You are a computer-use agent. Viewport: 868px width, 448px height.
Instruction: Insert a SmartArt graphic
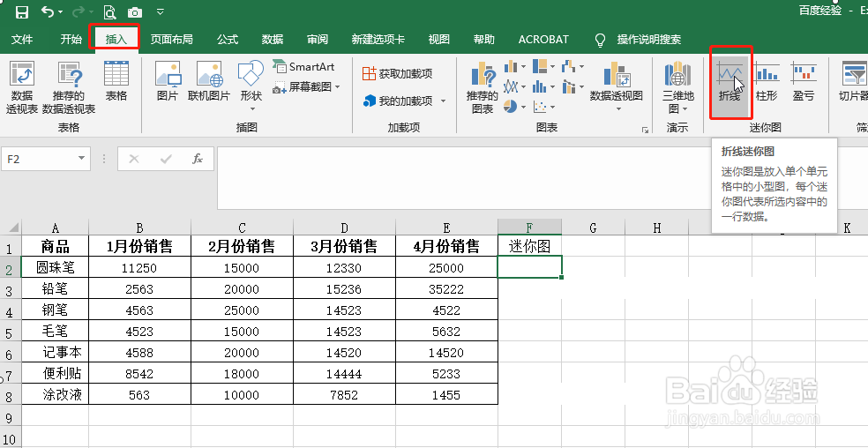tap(304, 66)
